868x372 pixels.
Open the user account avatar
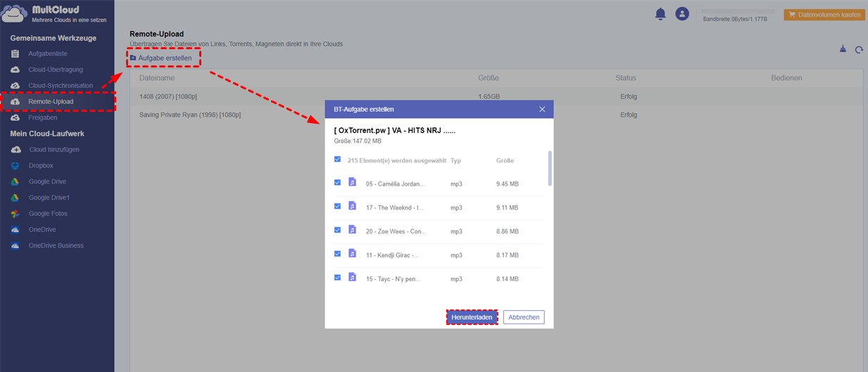point(681,13)
